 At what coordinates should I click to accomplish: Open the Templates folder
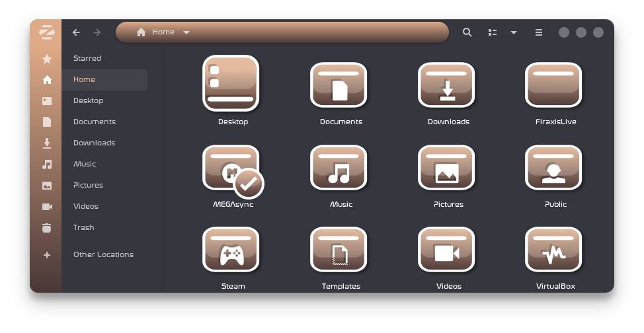pos(339,249)
